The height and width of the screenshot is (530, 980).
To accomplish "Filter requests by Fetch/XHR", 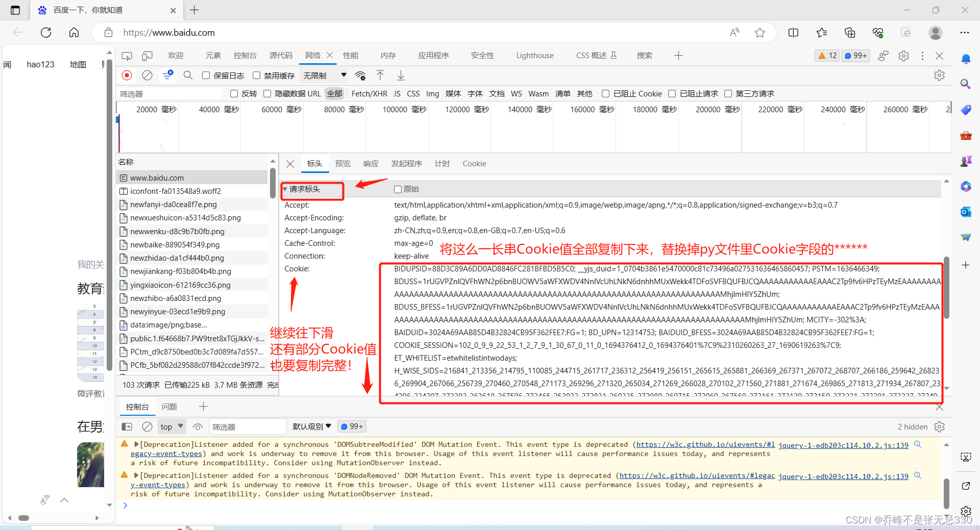I will point(370,93).
